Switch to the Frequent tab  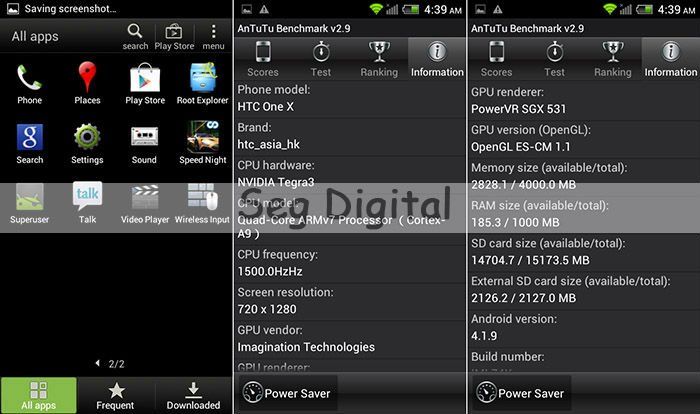coord(115,395)
